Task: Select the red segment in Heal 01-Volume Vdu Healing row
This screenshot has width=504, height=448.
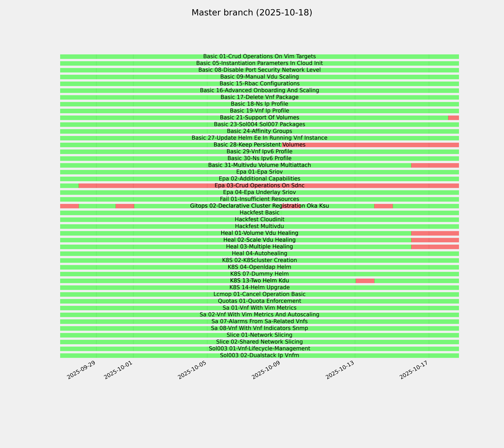Action: pos(435,233)
